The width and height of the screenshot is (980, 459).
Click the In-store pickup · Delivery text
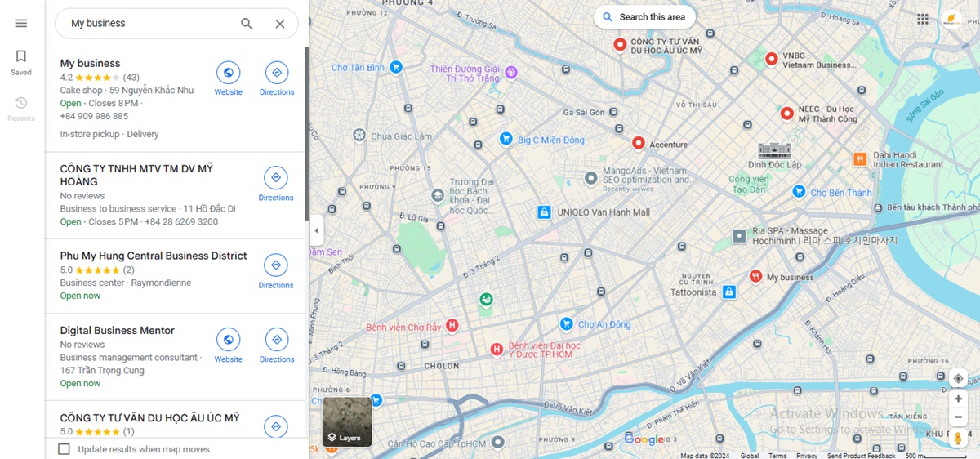tap(109, 135)
